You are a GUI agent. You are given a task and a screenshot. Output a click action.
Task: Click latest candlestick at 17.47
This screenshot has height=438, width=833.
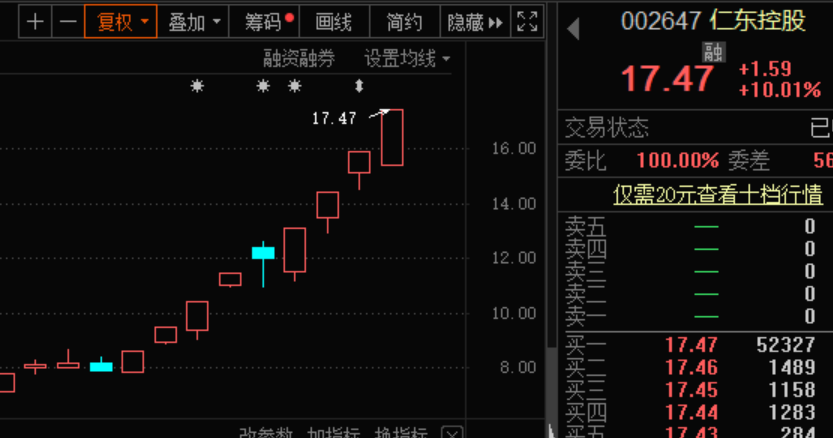click(392, 138)
